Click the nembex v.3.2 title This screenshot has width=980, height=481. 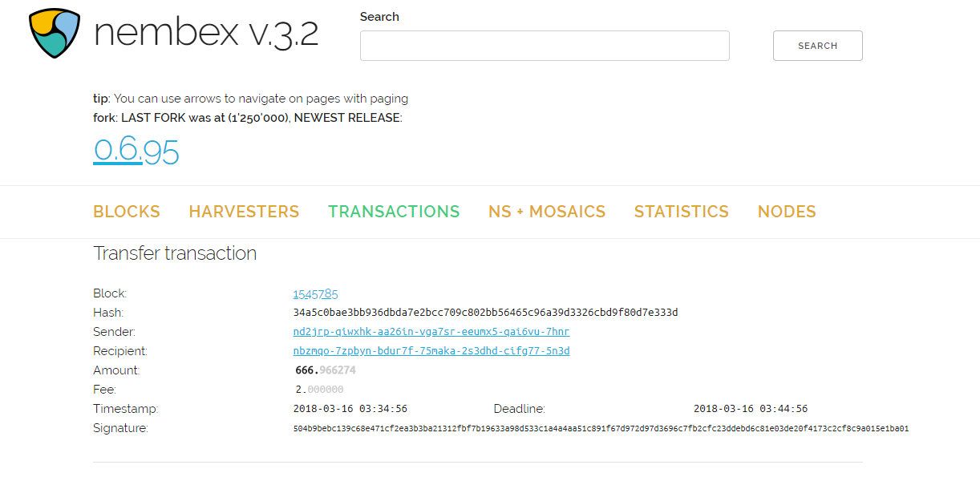(206, 33)
